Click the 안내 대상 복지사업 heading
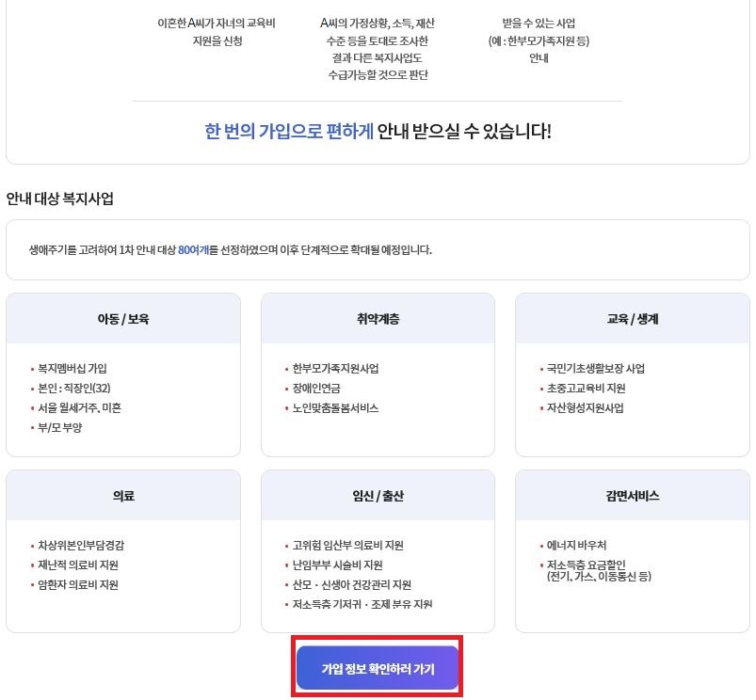Screen dimensions: 756x700 tap(60, 199)
